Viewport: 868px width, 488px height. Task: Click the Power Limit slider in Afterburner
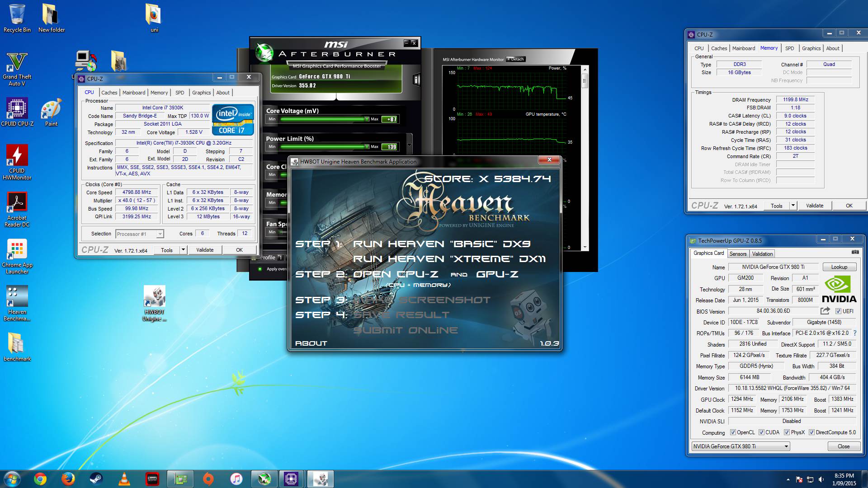tap(325, 147)
